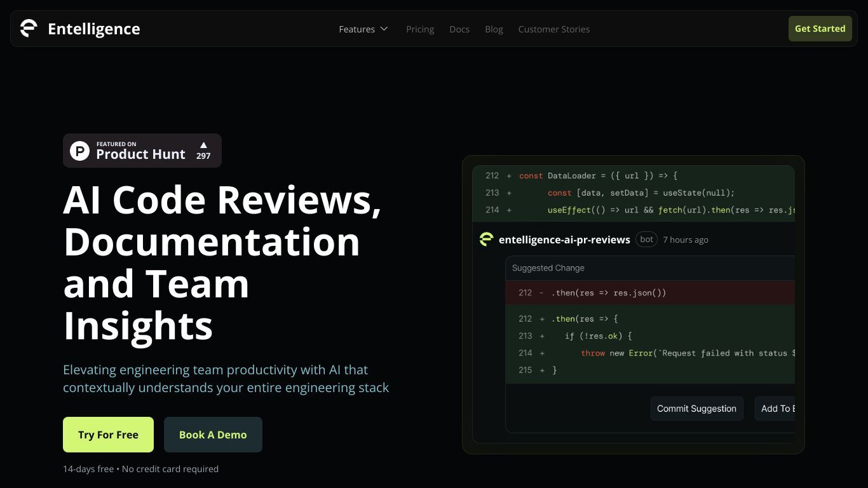Viewport: 868px width, 488px height.
Task: Navigate to the Blog
Action: click(x=494, y=29)
